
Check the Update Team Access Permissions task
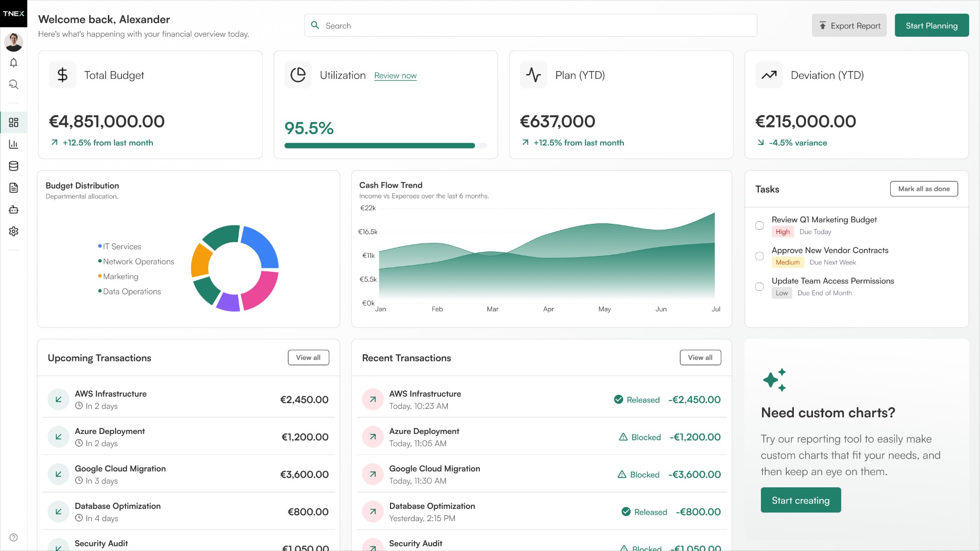coord(759,287)
